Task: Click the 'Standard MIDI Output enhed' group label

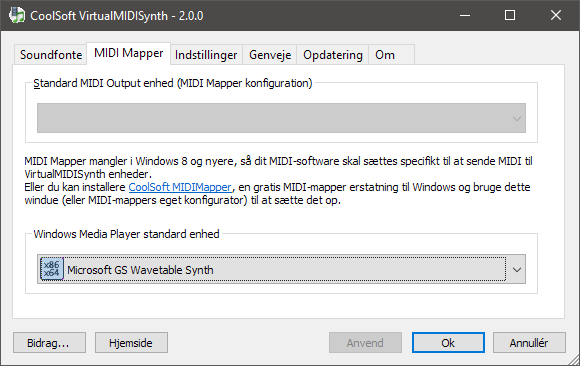Action: (x=172, y=83)
